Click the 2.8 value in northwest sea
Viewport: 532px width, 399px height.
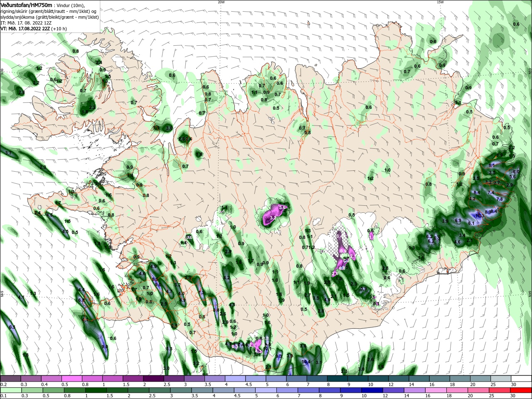(x=22, y=92)
